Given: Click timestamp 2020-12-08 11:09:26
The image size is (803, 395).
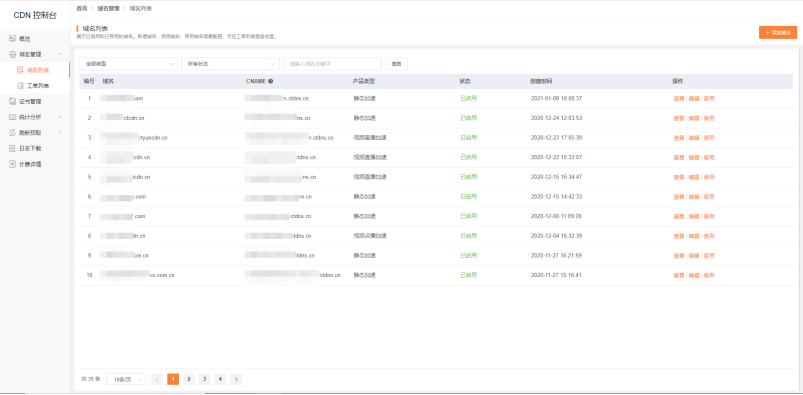Looking at the screenshot, I should 556,216.
